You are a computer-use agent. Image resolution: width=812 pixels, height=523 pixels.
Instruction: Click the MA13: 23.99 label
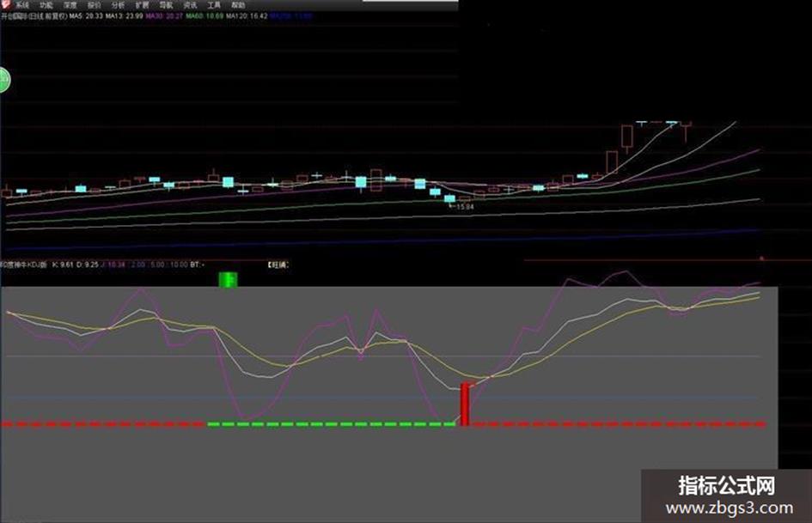point(125,16)
